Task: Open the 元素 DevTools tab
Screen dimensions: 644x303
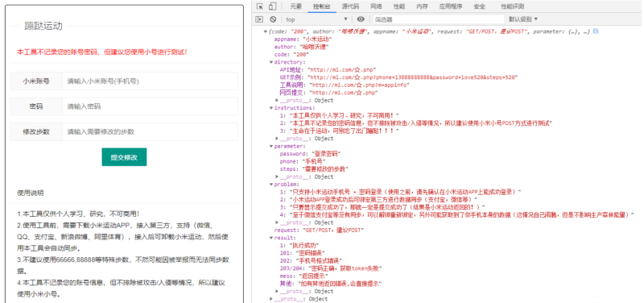Action: pos(295,6)
